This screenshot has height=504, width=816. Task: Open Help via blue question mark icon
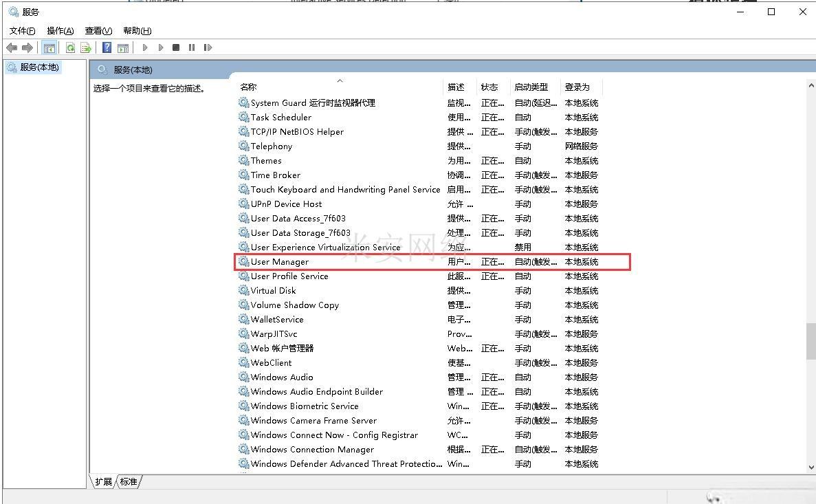[107, 47]
